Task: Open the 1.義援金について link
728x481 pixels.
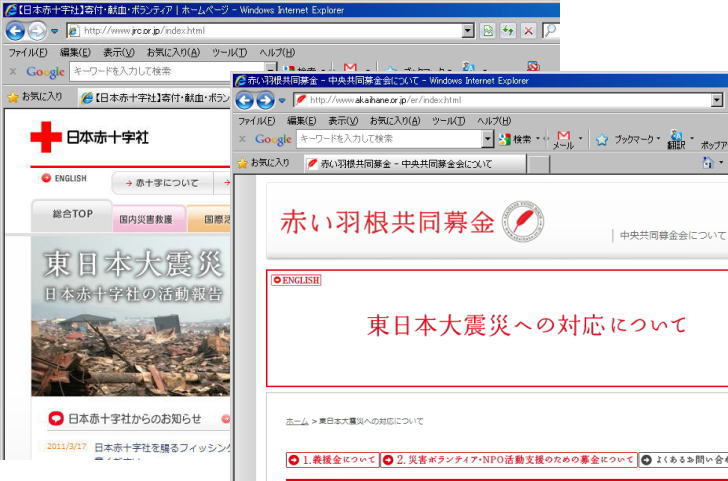Action: click(x=333, y=460)
